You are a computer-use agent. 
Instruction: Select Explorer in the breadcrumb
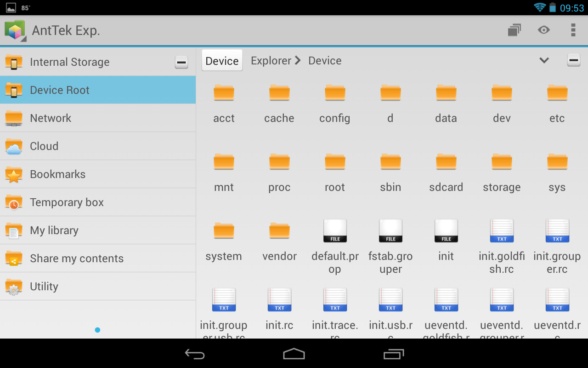[271, 60]
